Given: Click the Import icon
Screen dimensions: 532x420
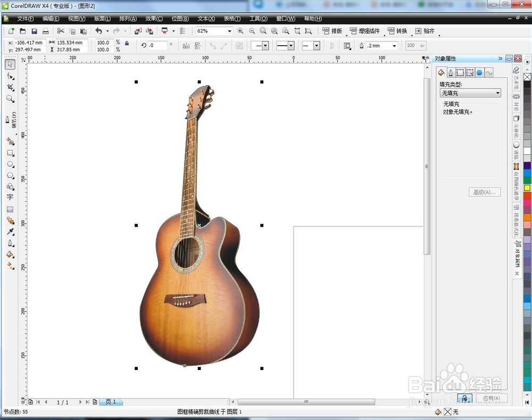Looking at the screenshot, I should [x=138, y=31].
